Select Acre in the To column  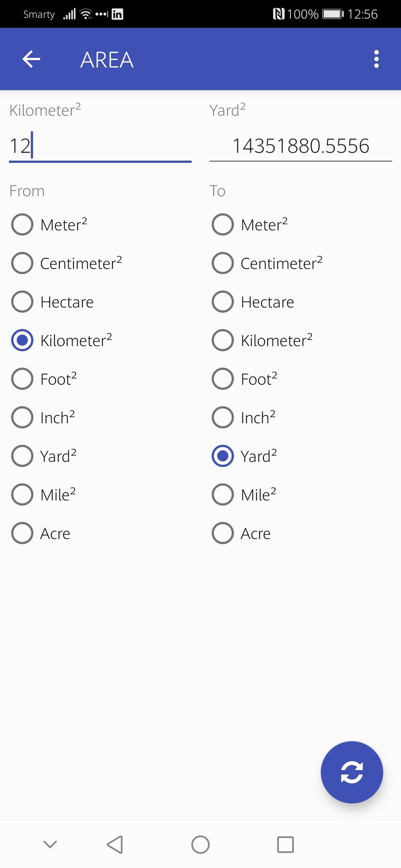pos(223,533)
